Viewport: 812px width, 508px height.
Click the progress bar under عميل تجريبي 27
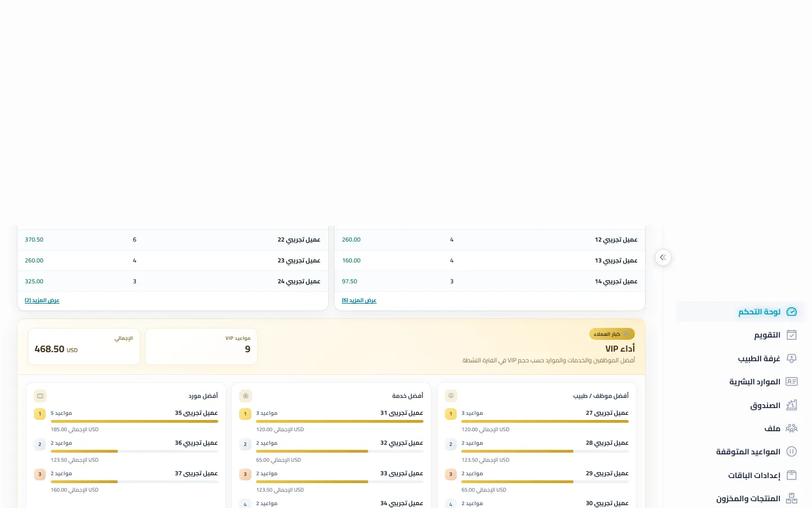(545, 421)
